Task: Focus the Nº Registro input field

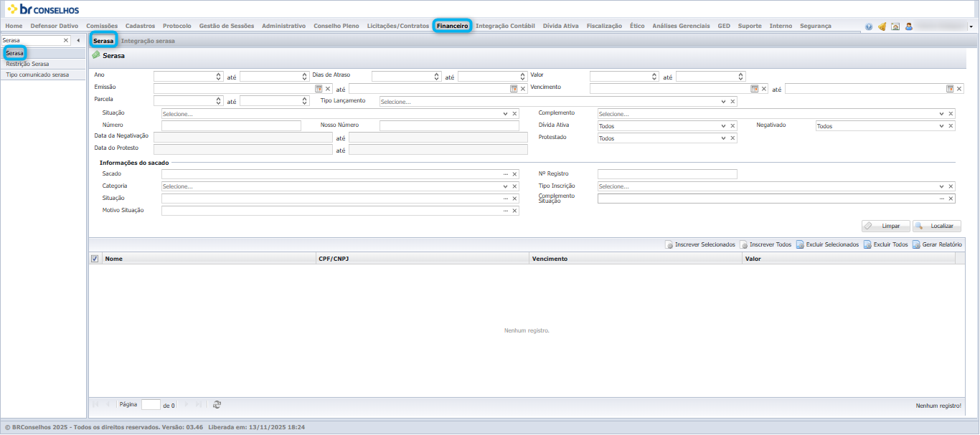Action: pos(667,174)
